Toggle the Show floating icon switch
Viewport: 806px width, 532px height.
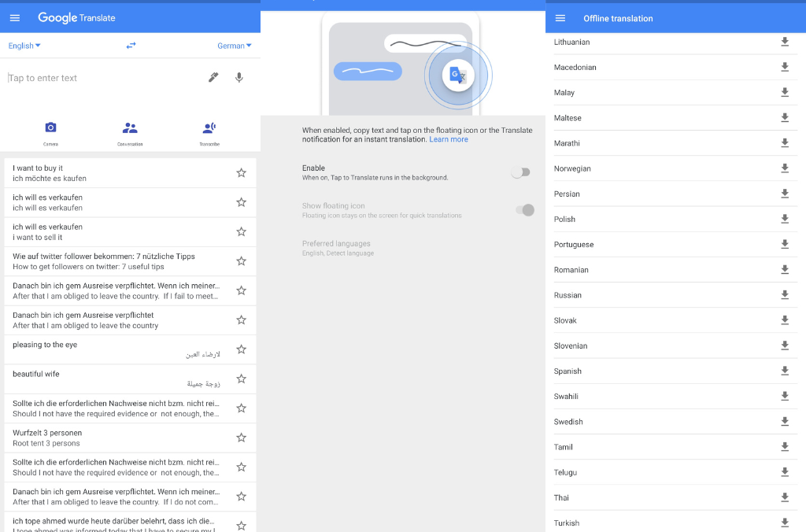[x=525, y=209]
